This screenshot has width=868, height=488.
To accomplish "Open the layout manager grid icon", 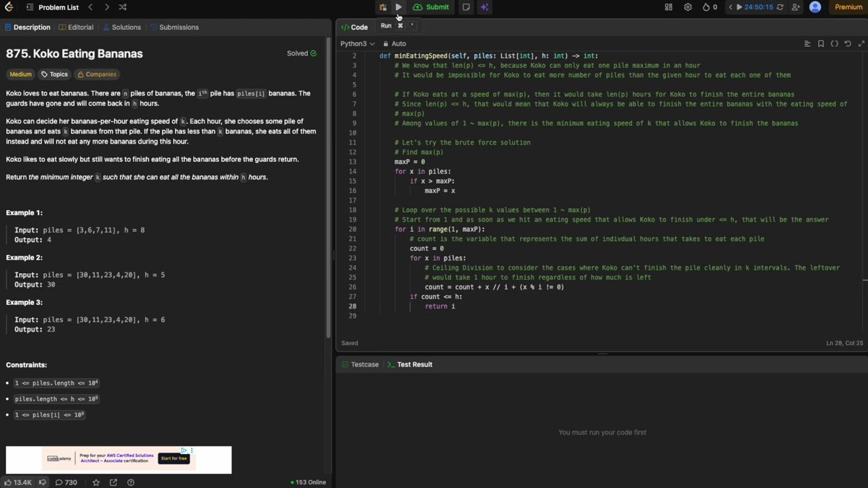I will tap(669, 7).
